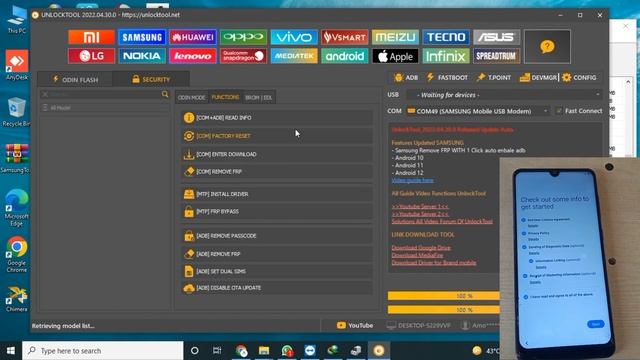Switch to the Odin Flash tab
Image resolution: width=640 pixels, height=360 pixels.
[x=75, y=80]
